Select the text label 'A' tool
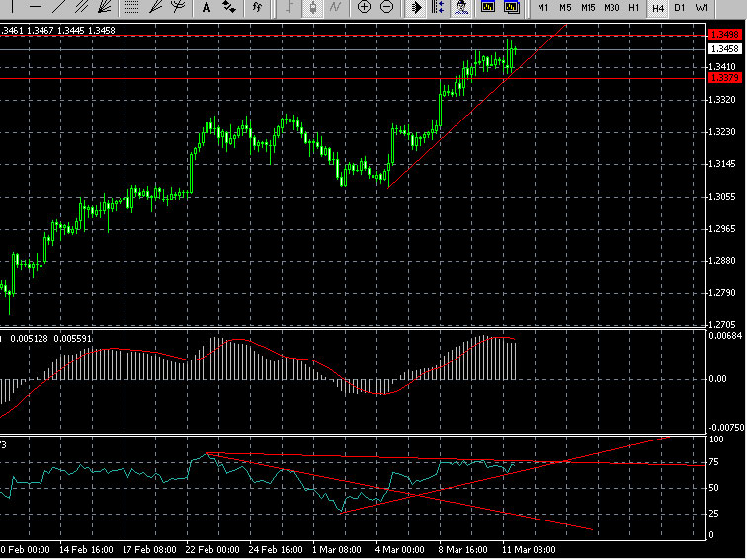The image size is (747, 560). pyautogui.click(x=207, y=7)
